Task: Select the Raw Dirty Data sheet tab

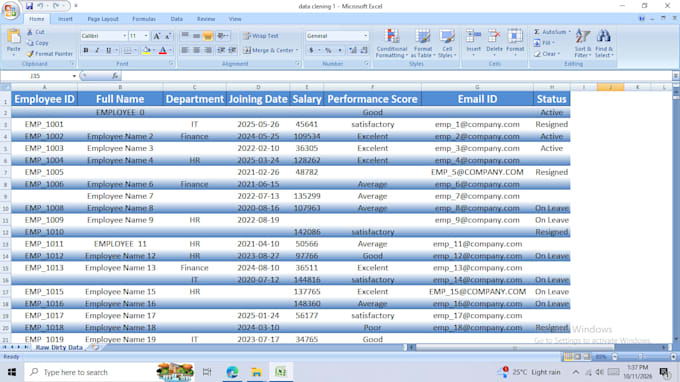Action: [59, 348]
